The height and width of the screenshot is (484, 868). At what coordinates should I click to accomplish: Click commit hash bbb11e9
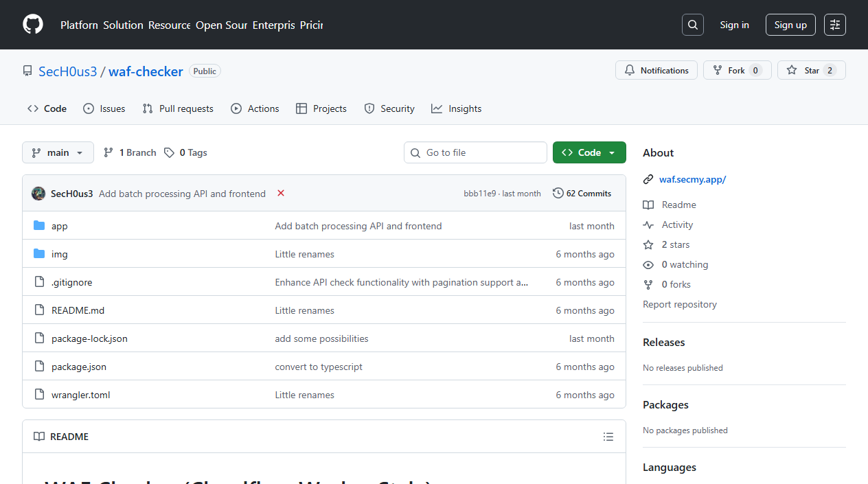pos(479,194)
